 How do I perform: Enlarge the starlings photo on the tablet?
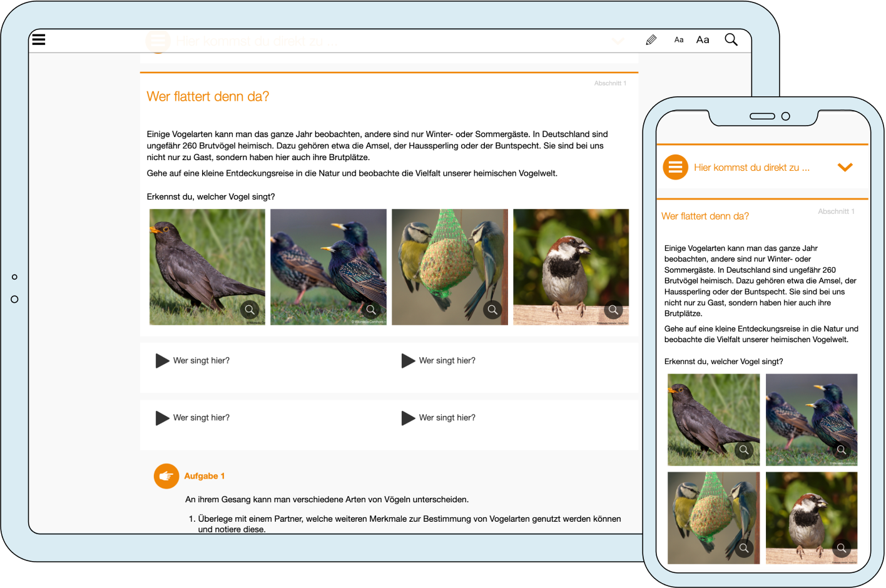(371, 310)
